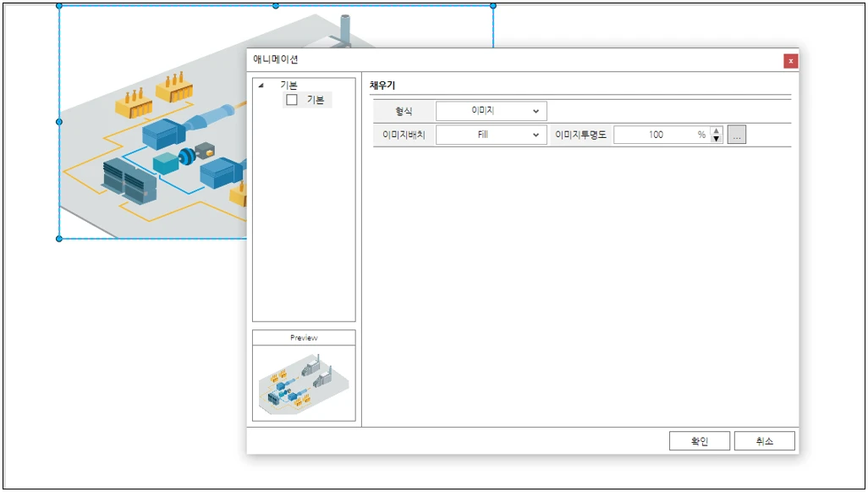Click the Preview panel header
The width and height of the screenshot is (868, 492).
304,337
